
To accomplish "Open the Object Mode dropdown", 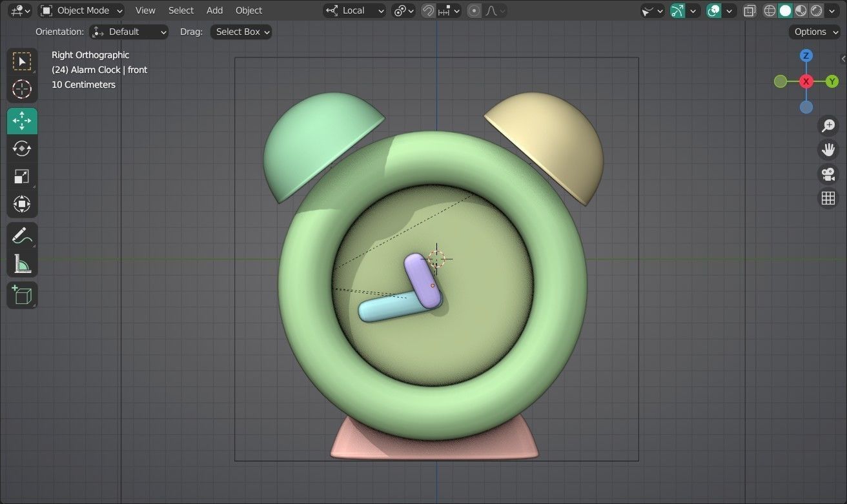I will point(81,10).
